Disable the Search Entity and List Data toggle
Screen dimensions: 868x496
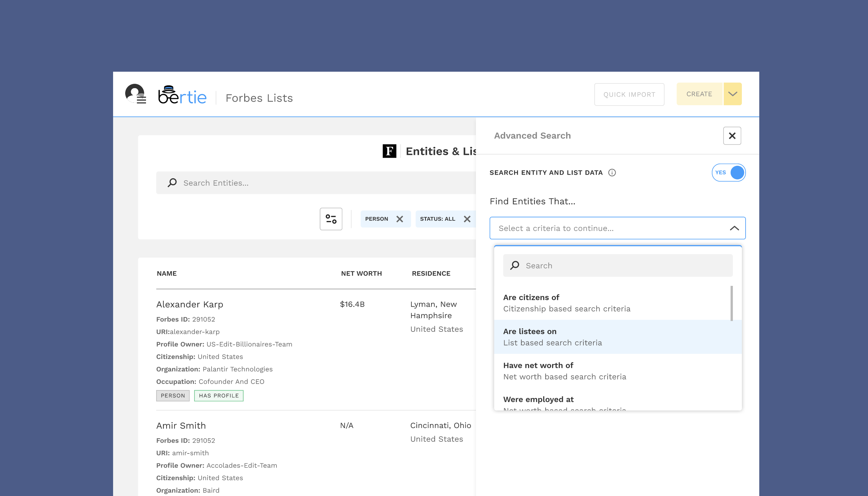coord(729,173)
